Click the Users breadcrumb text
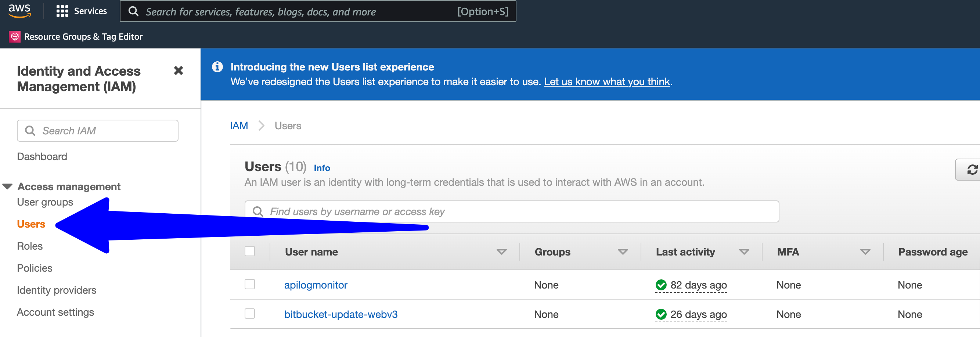Image resolution: width=980 pixels, height=337 pixels. (288, 126)
